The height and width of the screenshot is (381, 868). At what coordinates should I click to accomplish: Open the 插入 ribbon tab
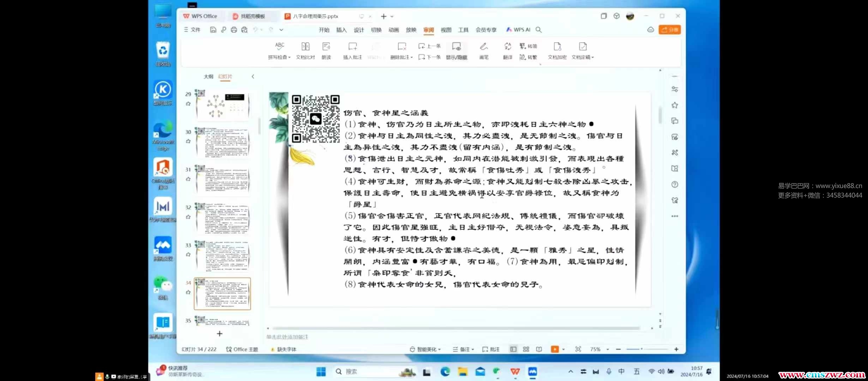tap(341, 30)
